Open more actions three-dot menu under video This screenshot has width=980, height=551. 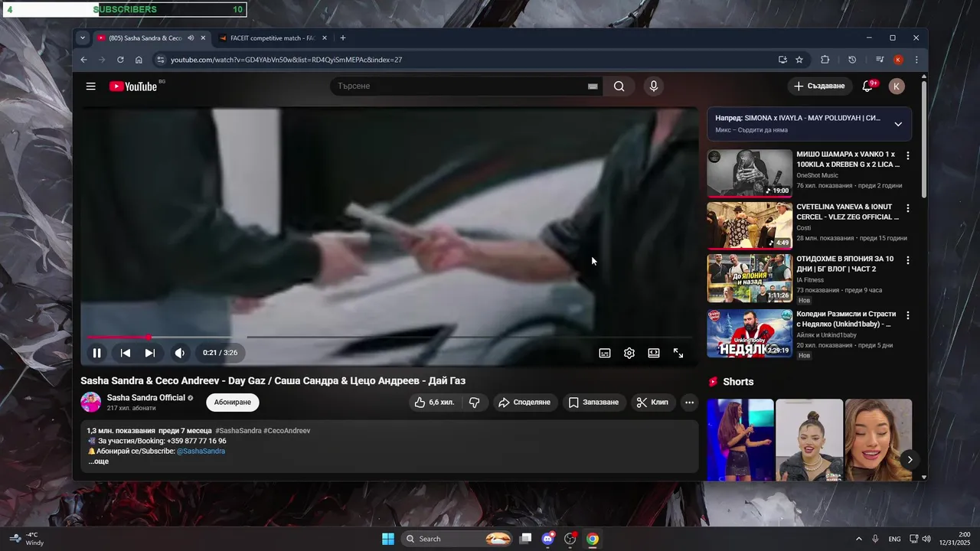[x=689, y=403]
